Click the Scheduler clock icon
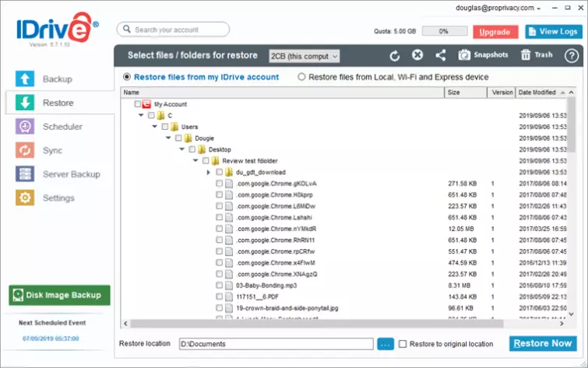588x368 pixels. tap(25, 126)
